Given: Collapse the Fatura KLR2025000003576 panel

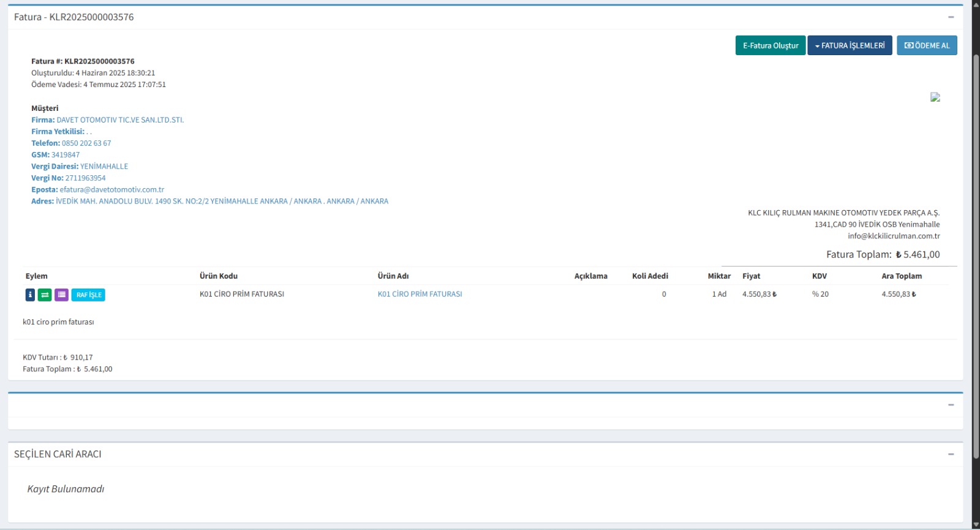Looking at the screenshot, I should pyautogui.click(x=951, y=17).
